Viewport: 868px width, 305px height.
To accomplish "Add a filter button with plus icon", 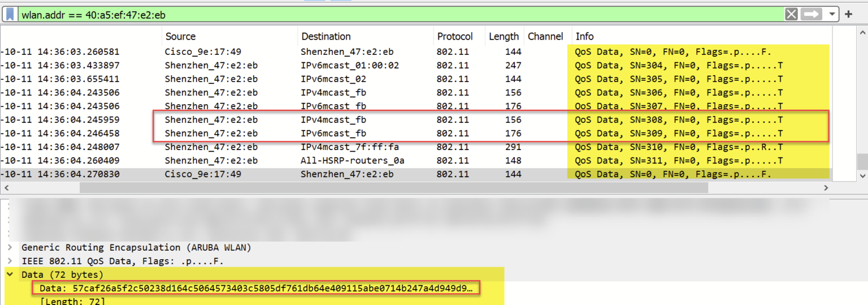I will point(848,14).
